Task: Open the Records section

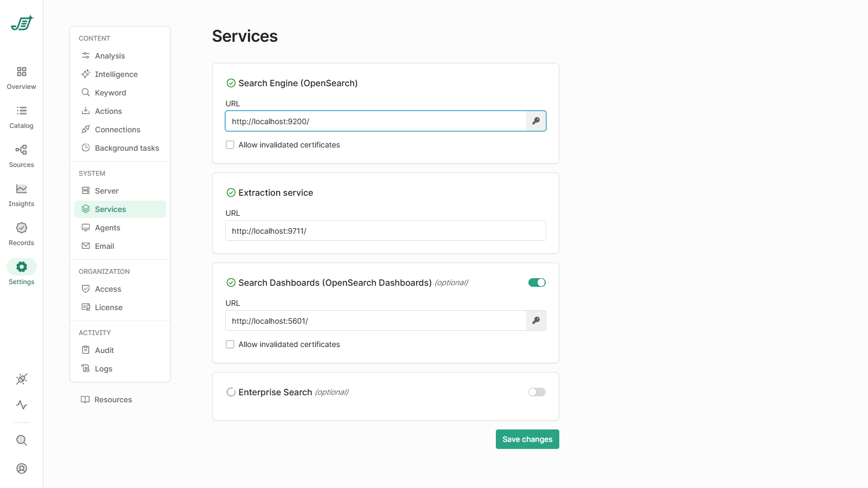Action: [22, 234]
